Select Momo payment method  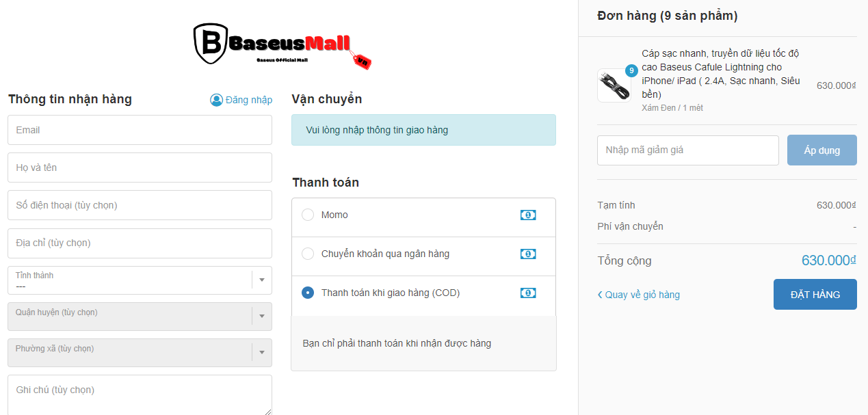click(308, 215)
